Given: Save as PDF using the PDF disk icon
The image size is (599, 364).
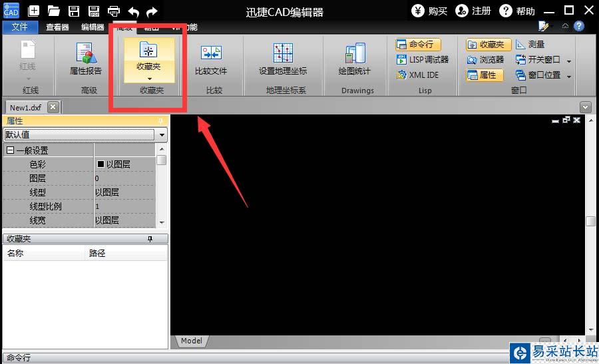Looking at the screenshot, I should pyautogui.click(x=94, y=11).
